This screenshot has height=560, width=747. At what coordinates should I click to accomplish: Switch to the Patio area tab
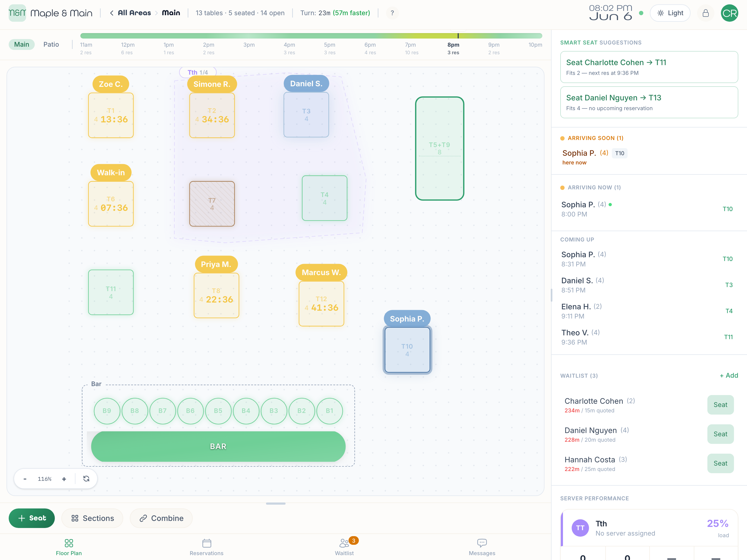point(51,44)
